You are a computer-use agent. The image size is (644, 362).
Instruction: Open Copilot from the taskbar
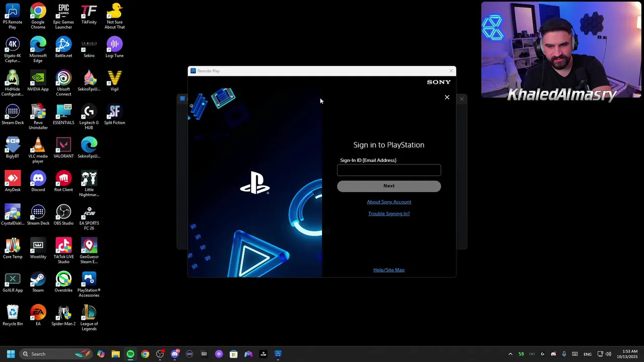[101, 354]
